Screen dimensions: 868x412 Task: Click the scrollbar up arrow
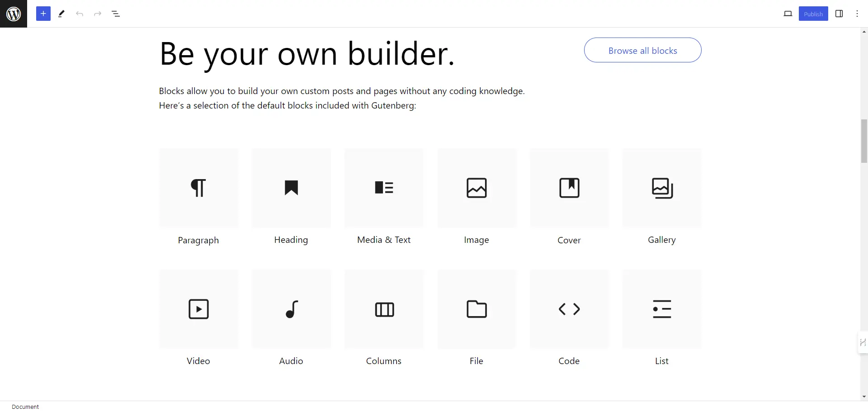pyautogui.click(x=864, y=32)
